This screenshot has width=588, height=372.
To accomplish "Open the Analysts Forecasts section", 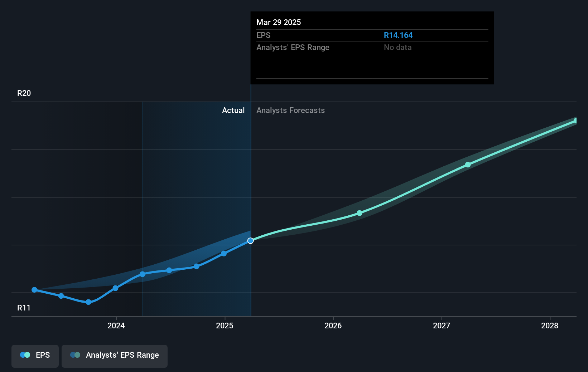I will [290, 110].
